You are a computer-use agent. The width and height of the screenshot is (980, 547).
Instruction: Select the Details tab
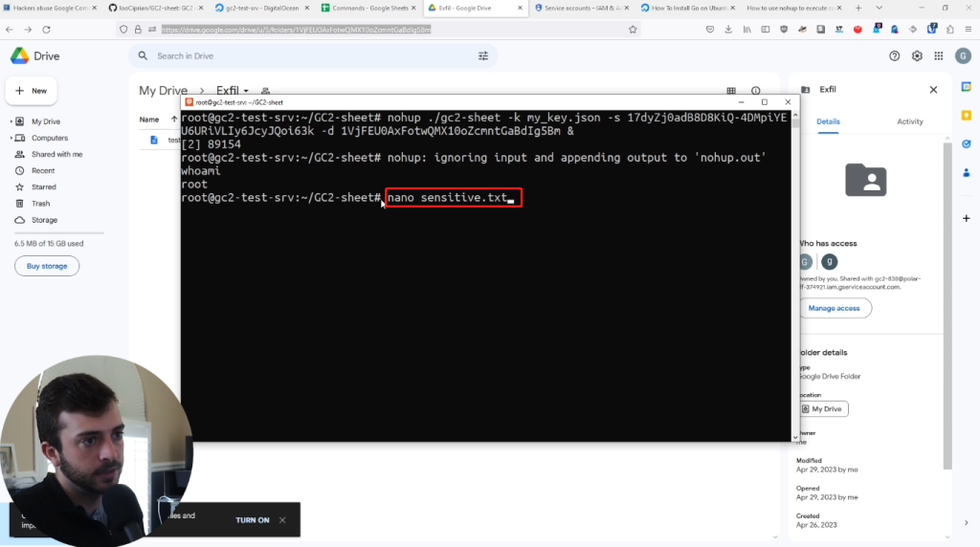[x=828, y=121]
